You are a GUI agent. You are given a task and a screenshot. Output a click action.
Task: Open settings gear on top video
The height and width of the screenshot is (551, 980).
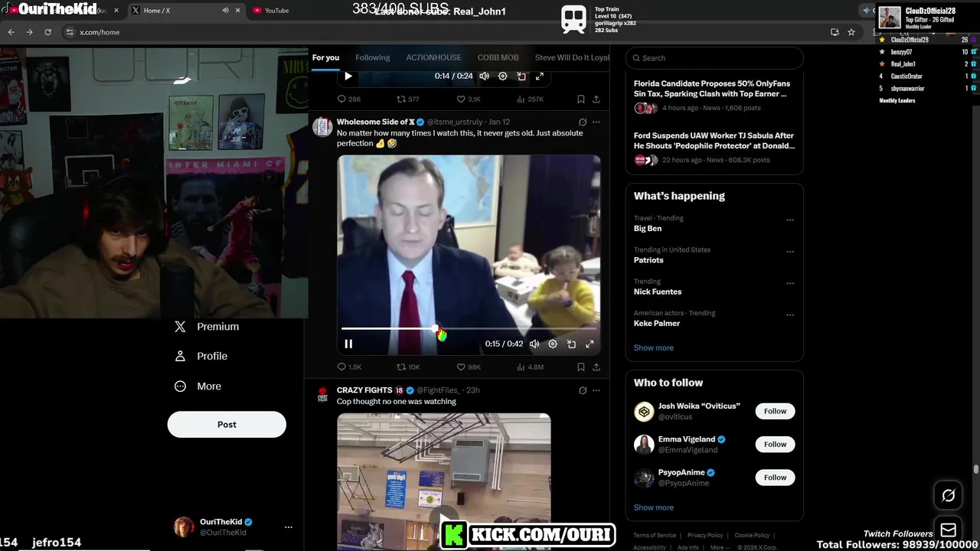503,76
